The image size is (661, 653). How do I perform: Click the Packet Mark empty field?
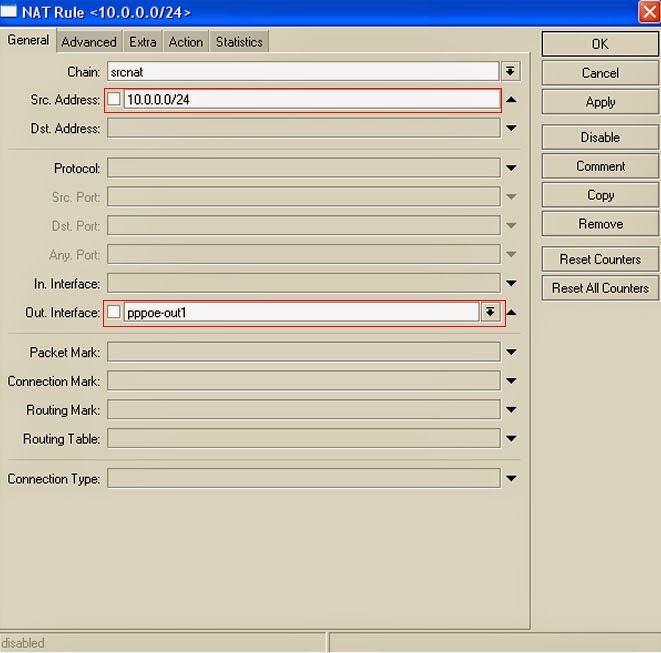(304, 352)
